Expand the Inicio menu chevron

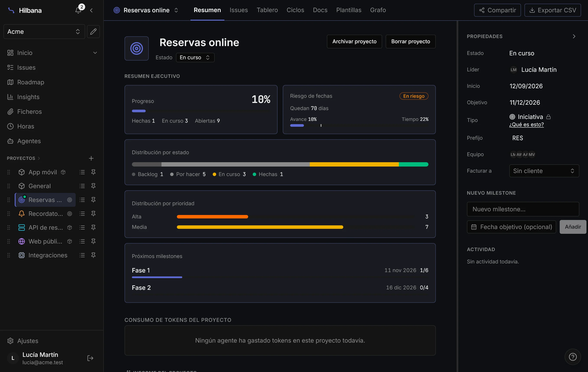95,53
